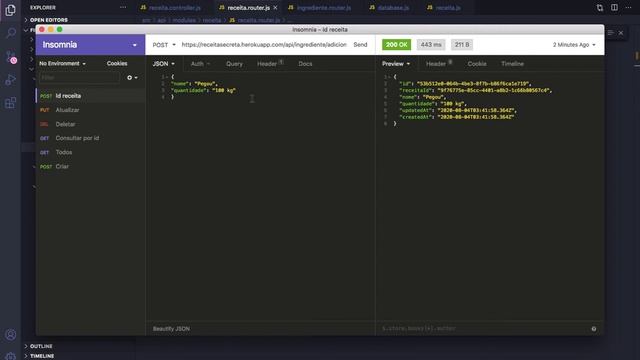Screen dimensions: 640x360
Task: Click the Beautify JSON button
Action: 171,329
